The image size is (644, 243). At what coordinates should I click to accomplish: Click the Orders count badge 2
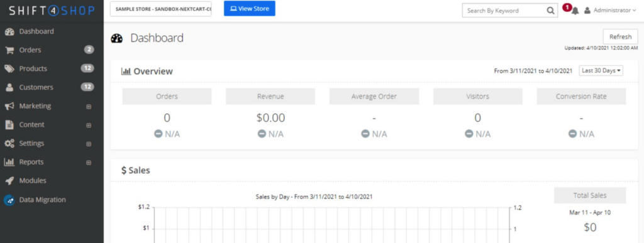(x=89, y=50)
